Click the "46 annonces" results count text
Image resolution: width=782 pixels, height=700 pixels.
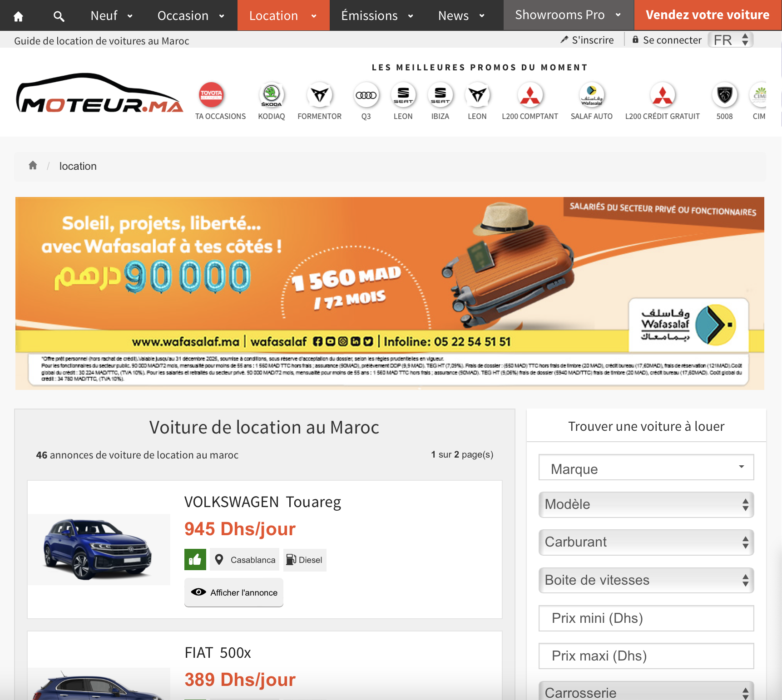137,455
